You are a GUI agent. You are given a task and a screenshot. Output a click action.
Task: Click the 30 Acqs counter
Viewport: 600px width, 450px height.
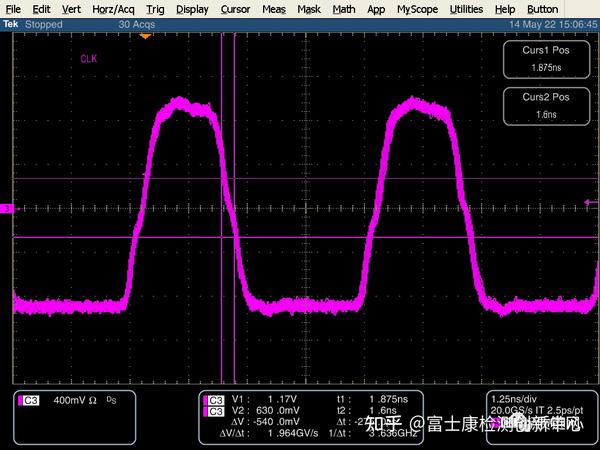(137, 24)
